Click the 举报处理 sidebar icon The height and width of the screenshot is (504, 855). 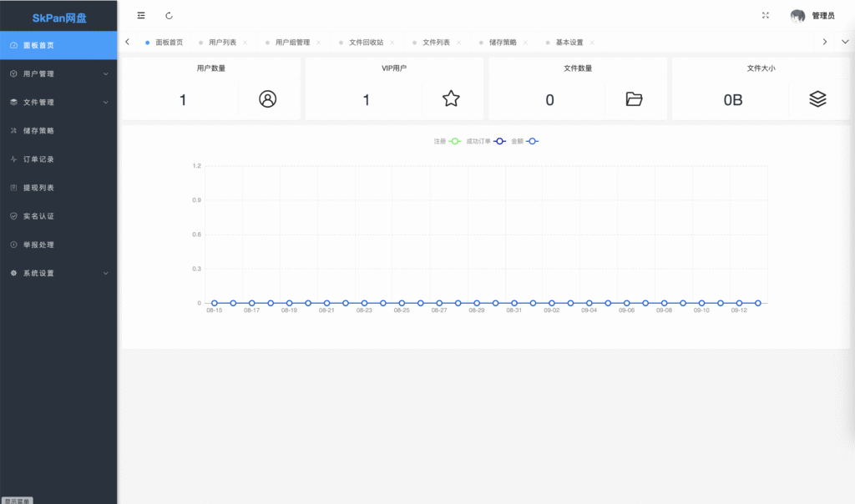13,244
